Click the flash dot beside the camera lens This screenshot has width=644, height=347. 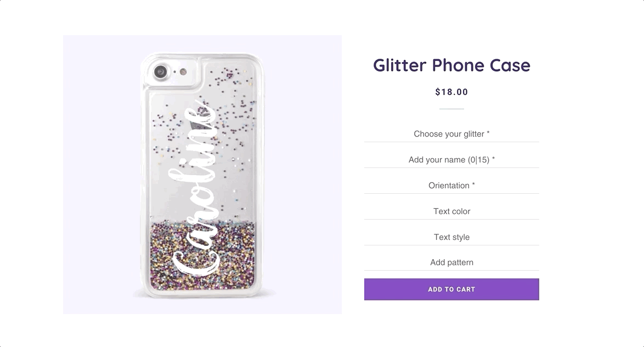point(183,72)
